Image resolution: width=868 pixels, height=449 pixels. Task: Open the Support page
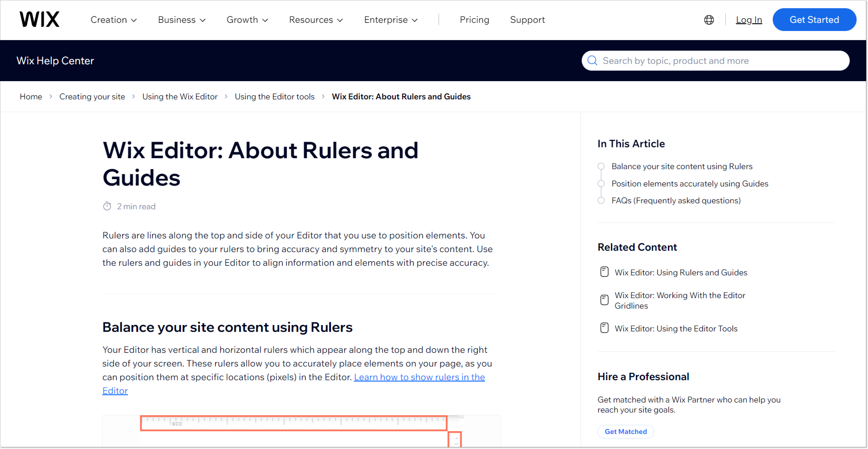(x=527, y=20)
